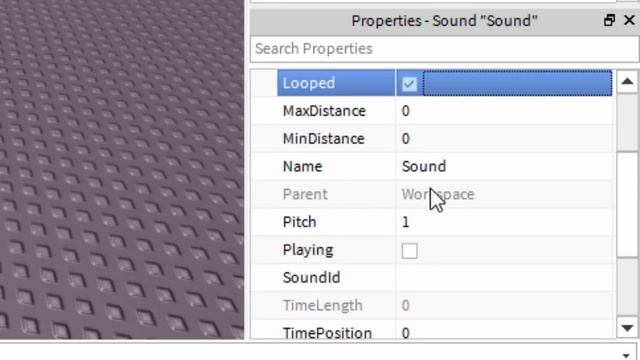The height and width of the screenshot is (360, 640).
Task: Select the MinDistance property label
Action: tap(323, 139)
